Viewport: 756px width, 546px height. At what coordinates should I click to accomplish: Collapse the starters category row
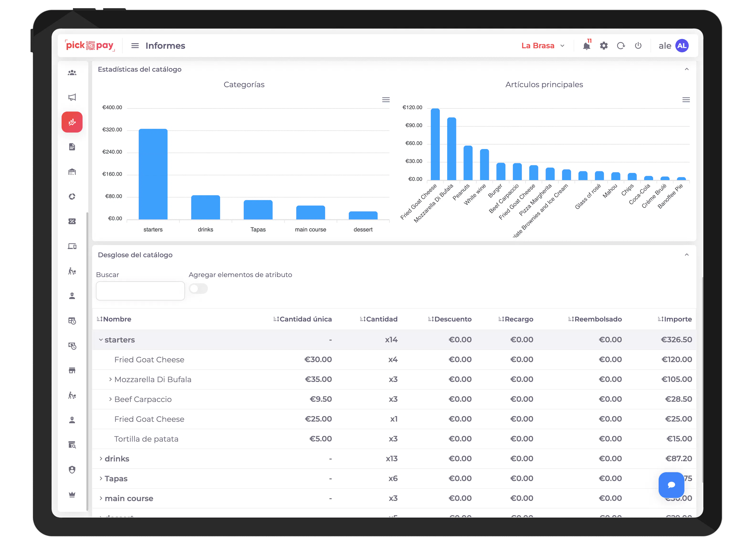(x=101, y=340)
